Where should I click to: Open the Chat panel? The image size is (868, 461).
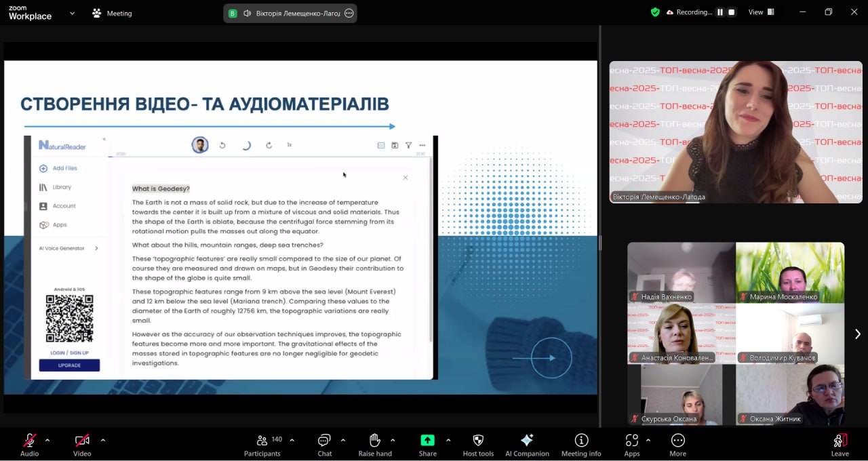coord(325,445)
